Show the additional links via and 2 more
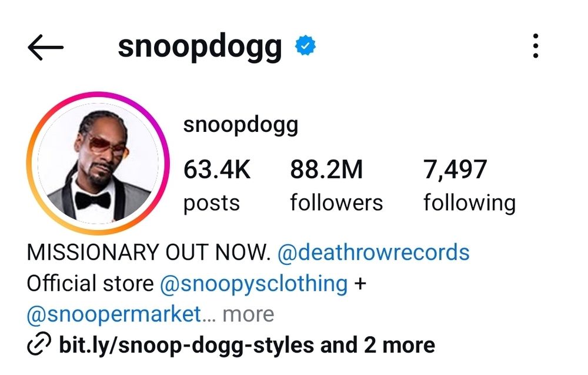The height and width of the screenshot is (375, 588). [x=377, y=345]
